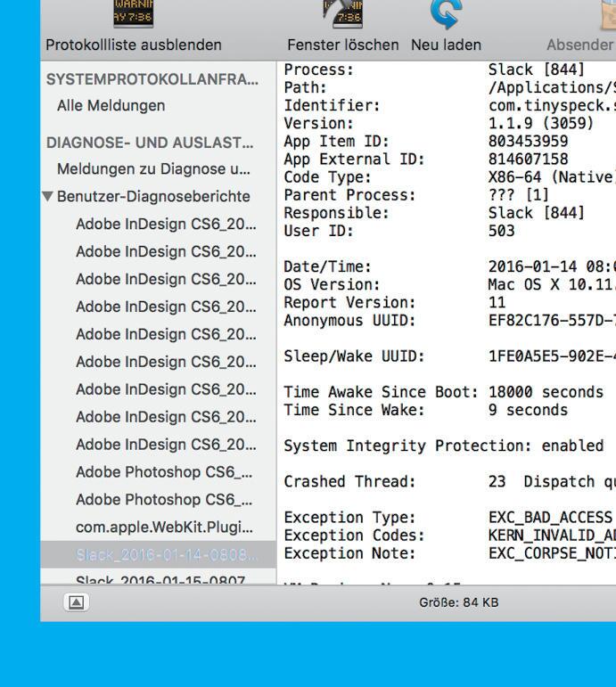Click the Code Type value X86-64
616x687 pixels.
point(552,177)
